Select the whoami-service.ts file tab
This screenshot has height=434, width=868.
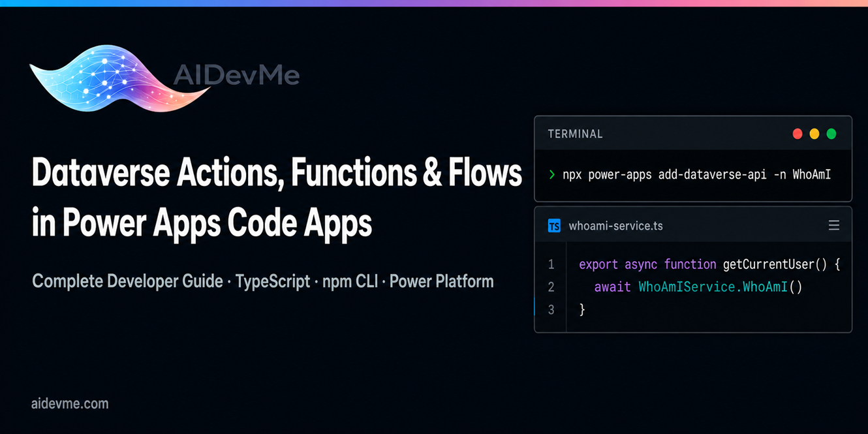(615, 226)
